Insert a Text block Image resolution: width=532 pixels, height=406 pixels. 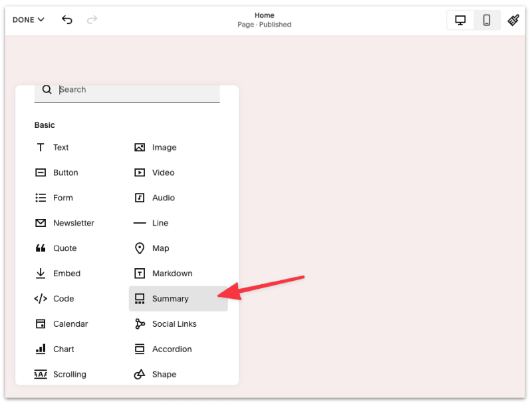(61, 147)
